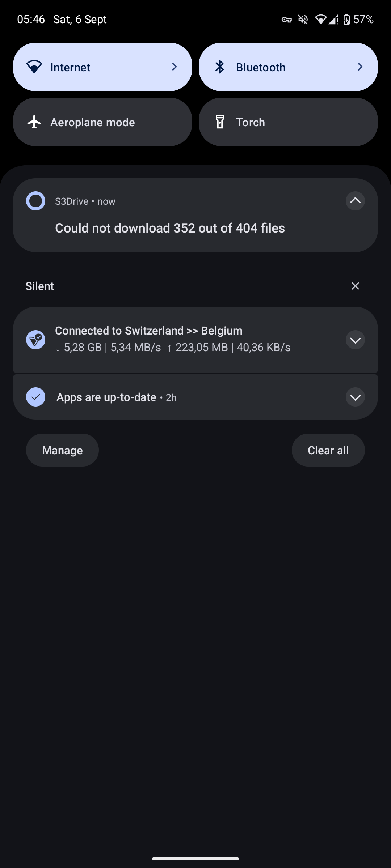391x868 pixels.
Task: Tap the S3Drive app icon
Action: [35, 201]
